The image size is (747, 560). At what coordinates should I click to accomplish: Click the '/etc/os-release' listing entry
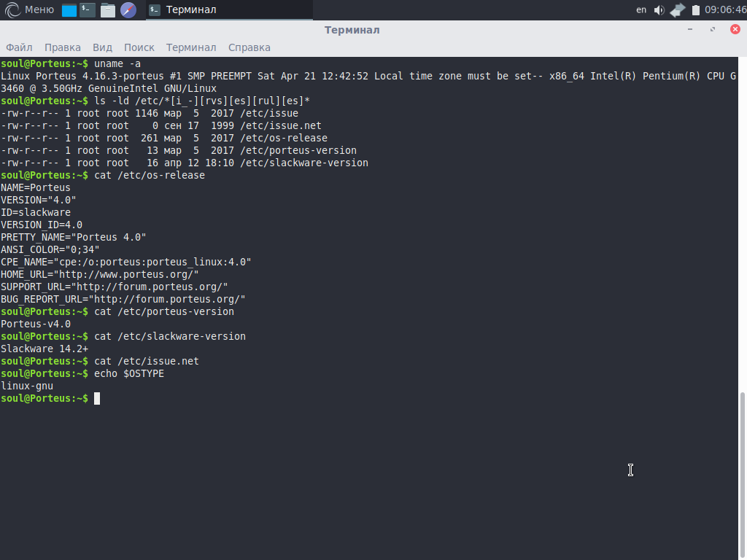point(284,138)
